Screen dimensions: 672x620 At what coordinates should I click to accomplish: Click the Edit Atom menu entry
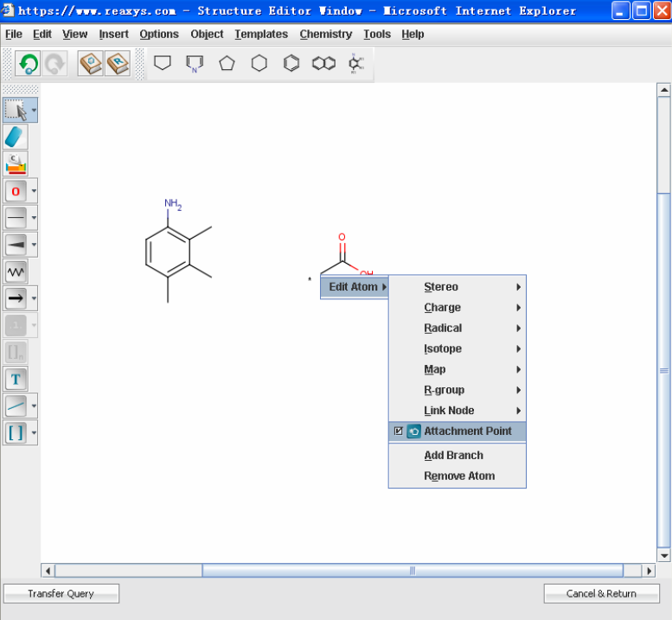coord(355,286)
